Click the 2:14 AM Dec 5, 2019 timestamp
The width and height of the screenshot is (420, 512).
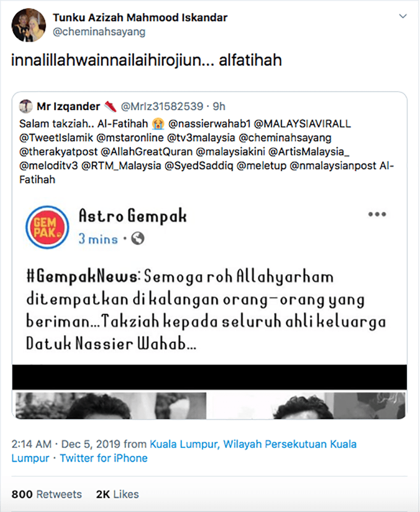(67, 444)
